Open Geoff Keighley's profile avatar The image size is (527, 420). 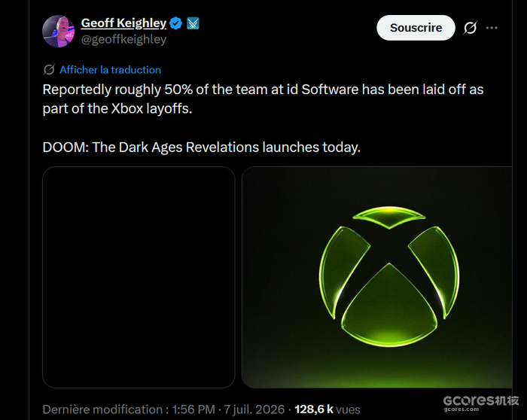58,32
